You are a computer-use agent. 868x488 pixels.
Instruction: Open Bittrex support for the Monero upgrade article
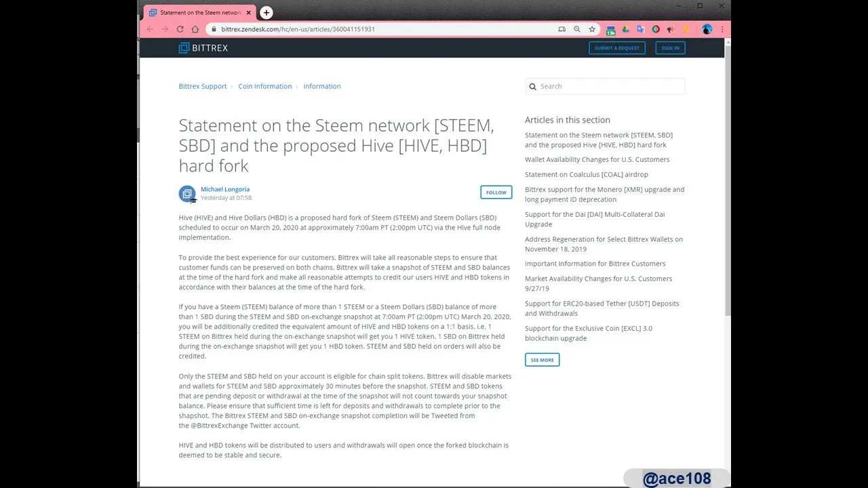(x=605, y=195)
